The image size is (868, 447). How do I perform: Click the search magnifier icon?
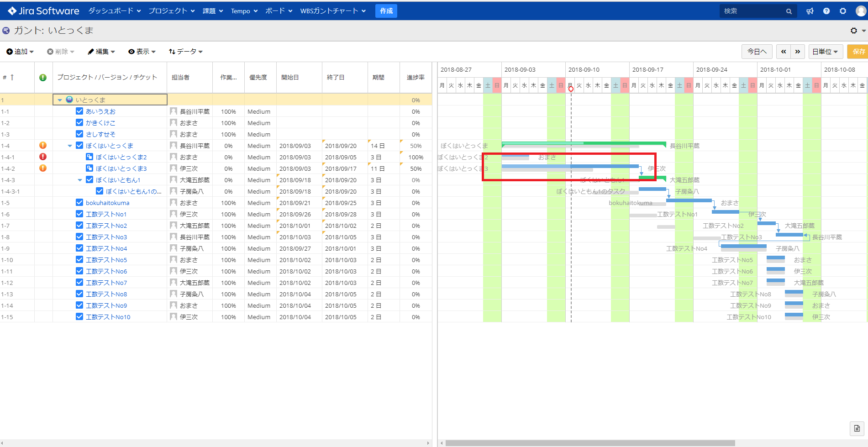(789, 11)
